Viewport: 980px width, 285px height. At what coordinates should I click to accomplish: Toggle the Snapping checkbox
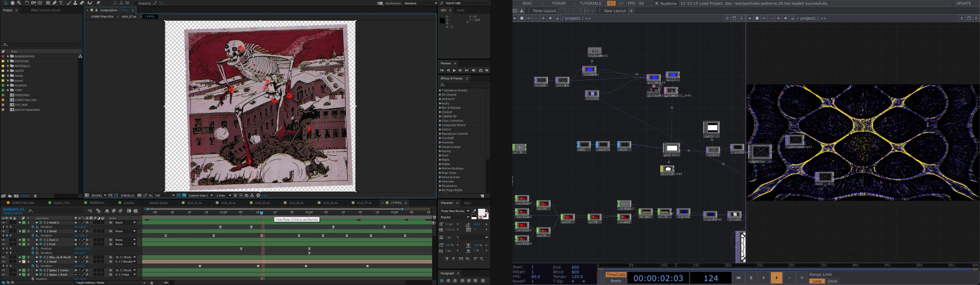(136, 3)
